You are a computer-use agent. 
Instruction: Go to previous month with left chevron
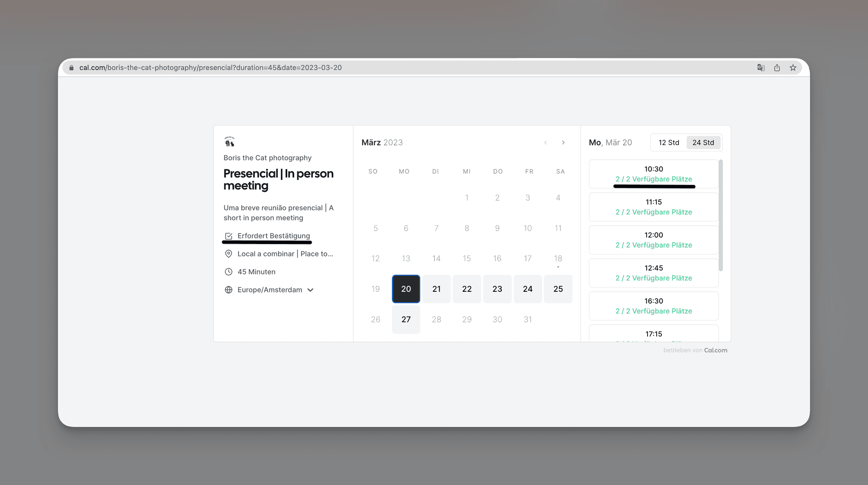[x=546, y=142]
